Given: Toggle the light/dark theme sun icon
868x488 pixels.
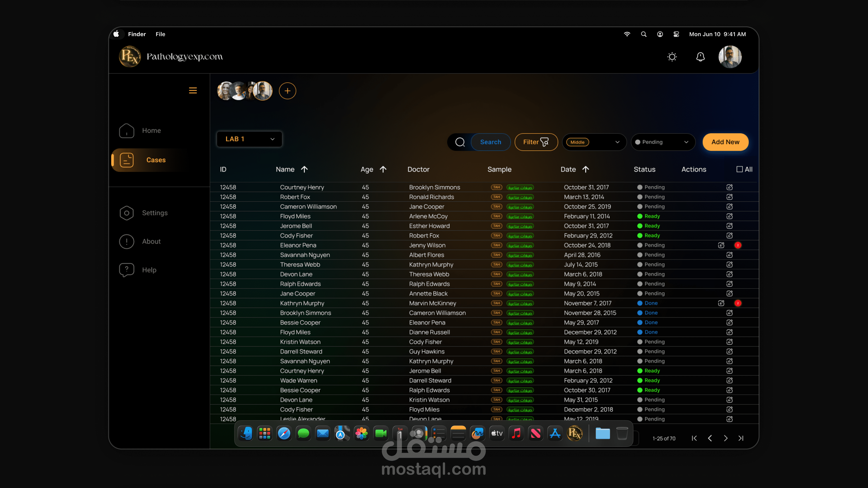Looking at the screenshot, I should (x=672, y=56).
